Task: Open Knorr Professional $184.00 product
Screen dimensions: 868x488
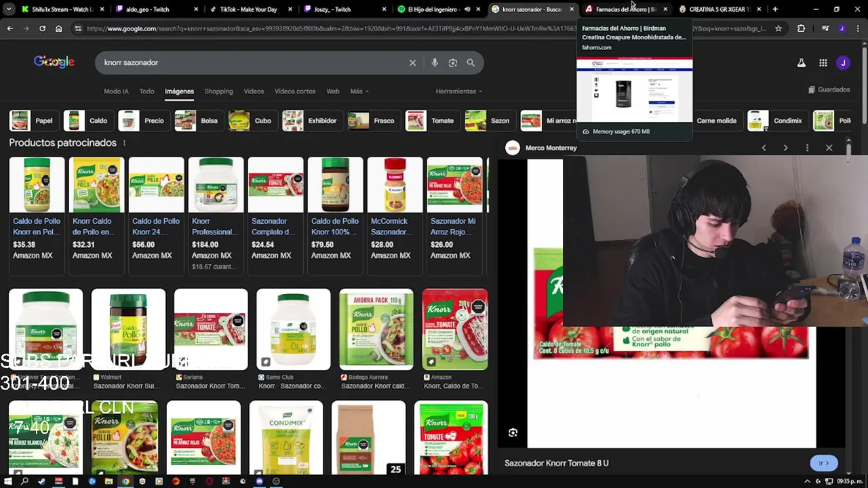Action: tap(216, 216)
